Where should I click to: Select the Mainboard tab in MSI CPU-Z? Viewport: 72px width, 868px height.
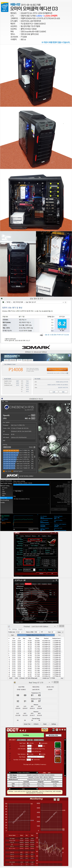28,584
